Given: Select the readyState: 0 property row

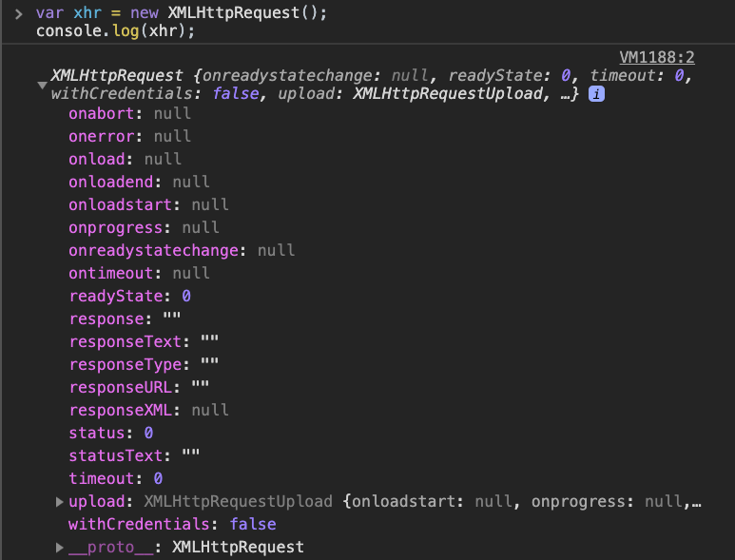Looking at the screenshot, I should [130, 297].
